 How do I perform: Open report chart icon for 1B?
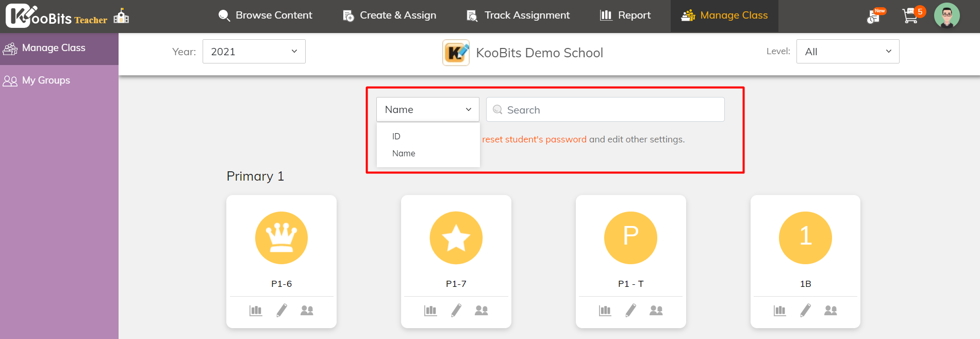click(779, 310)
